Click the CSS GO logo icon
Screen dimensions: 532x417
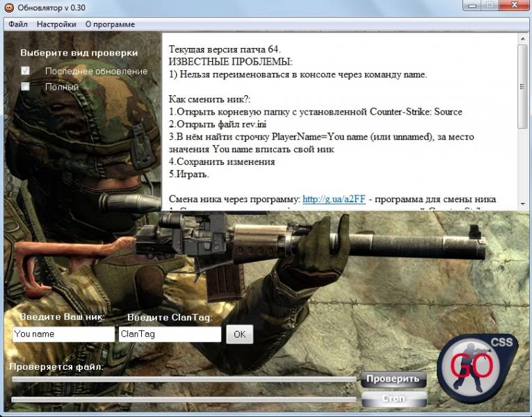(478, 368)
